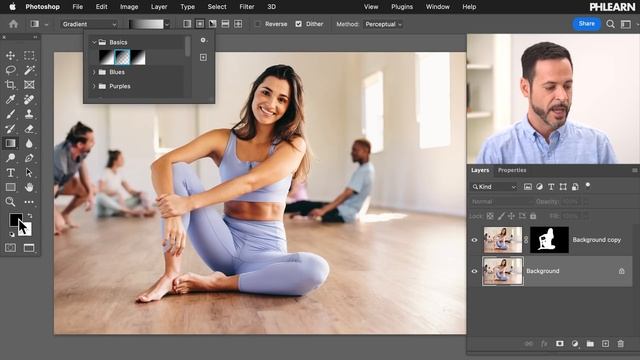
Task: Select the Rectangle shape tool
Action: click(11, 187)
